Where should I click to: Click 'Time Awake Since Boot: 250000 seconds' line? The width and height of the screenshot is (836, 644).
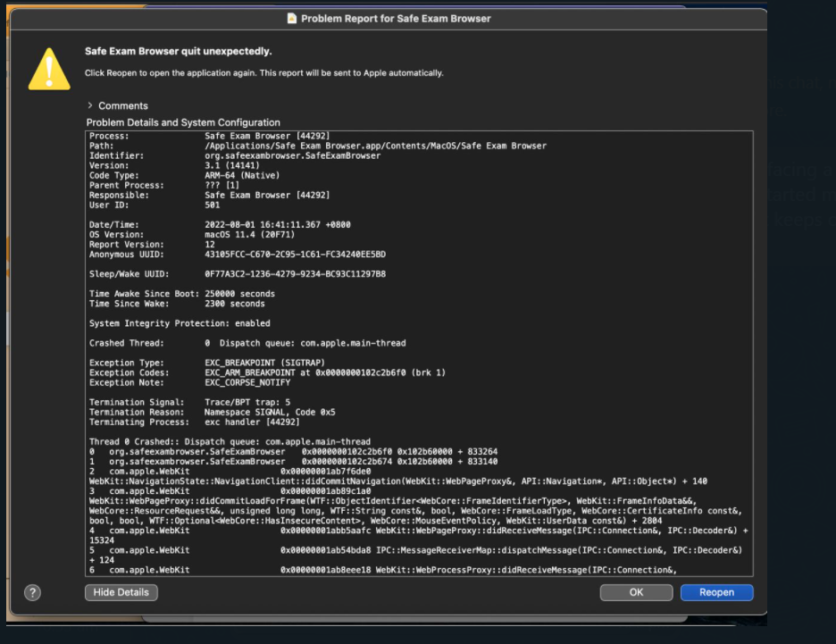coord(182,294)
